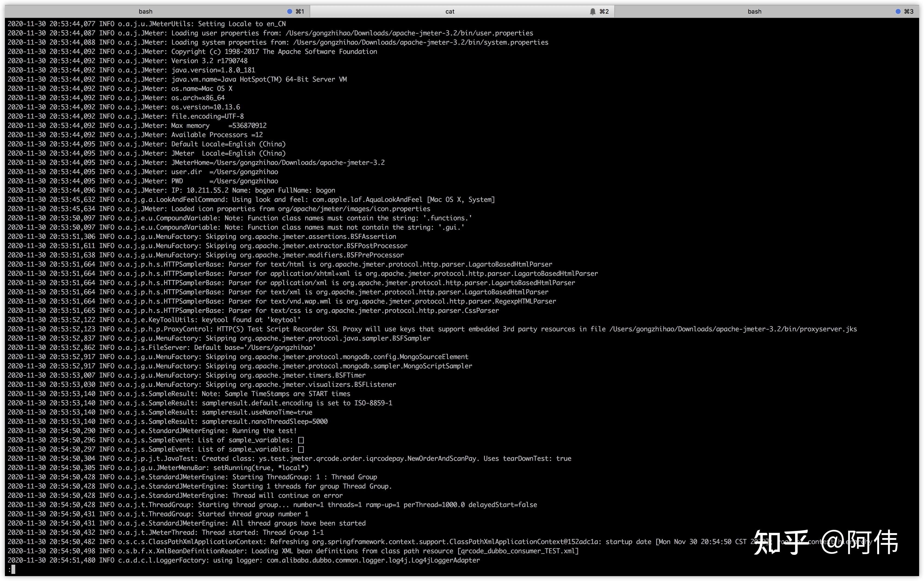
Task: Click the 'Max memory =536870912' log line
Action: tap(137, 125)
